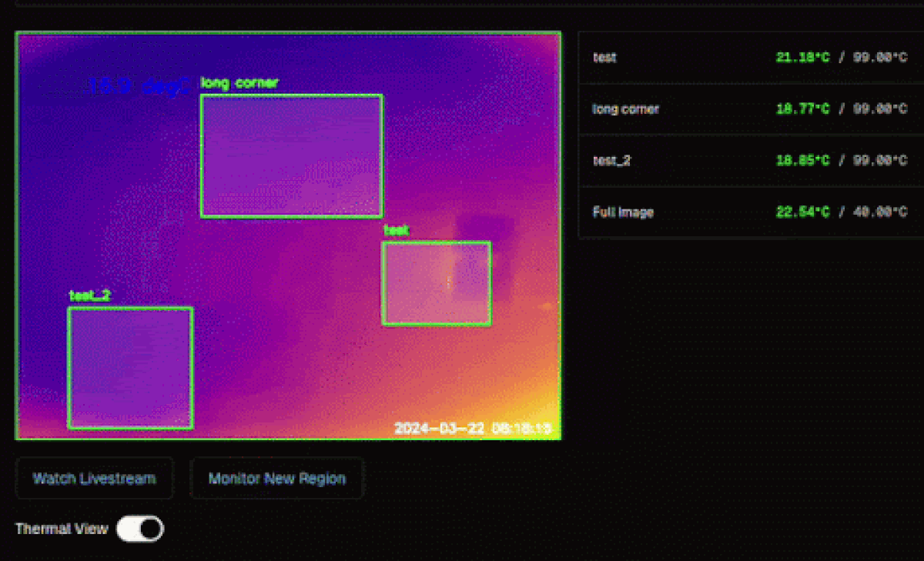Click the 40.00°C threshold for Full Image
This screenshot has height=561, width=924.
pyautogui.click(x=880, y=212)
